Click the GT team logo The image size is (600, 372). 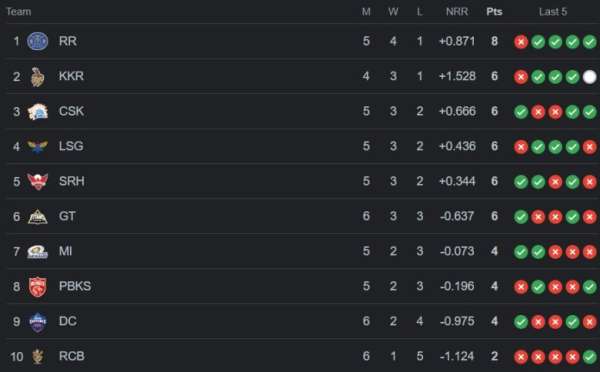point(38,217)
